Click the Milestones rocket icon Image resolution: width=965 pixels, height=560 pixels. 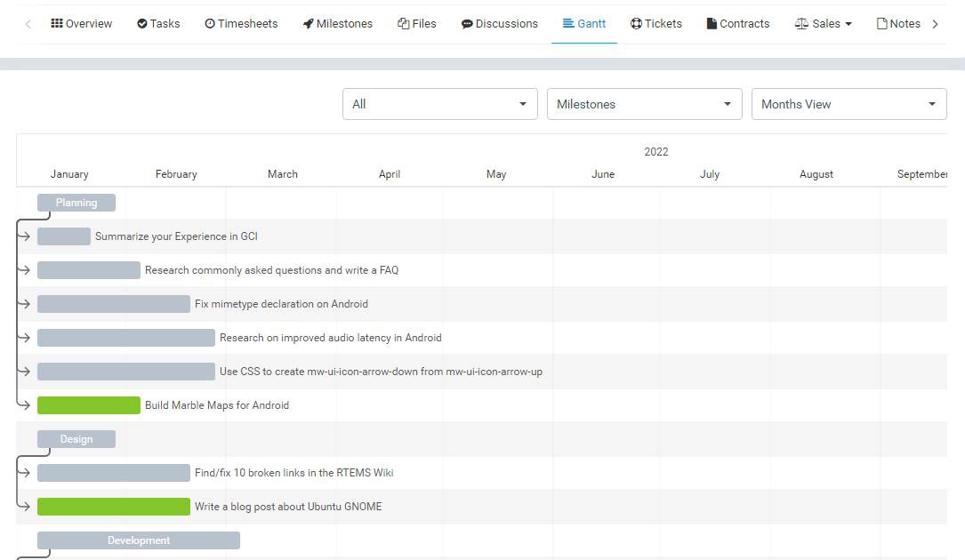pyautogui.click(x=308, y=24)
